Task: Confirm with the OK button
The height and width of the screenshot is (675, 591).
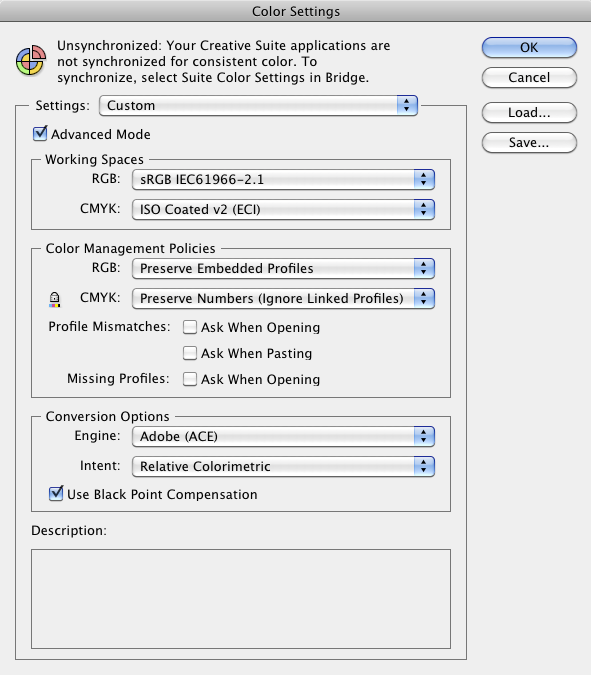Action: (529, 47)
